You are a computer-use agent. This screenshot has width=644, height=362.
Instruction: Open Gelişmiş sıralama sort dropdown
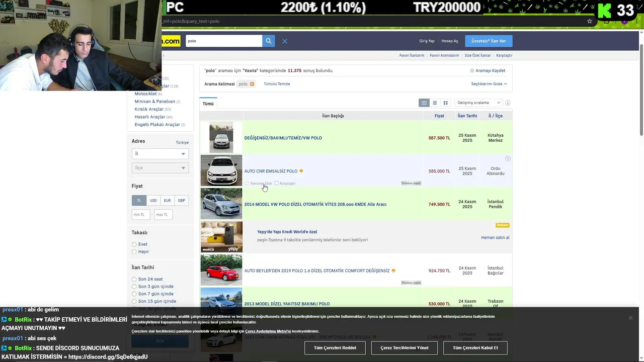point(478,103)
